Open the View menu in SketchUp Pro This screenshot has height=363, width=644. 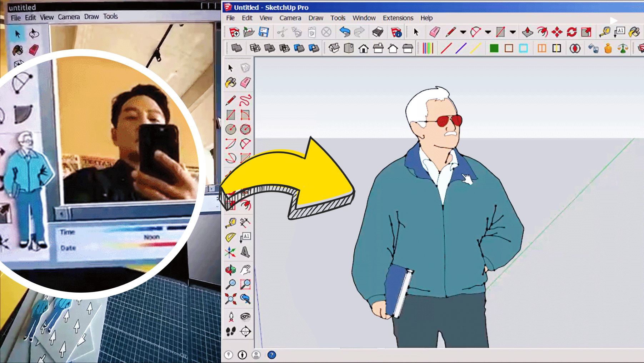click(x=266, y=18)
